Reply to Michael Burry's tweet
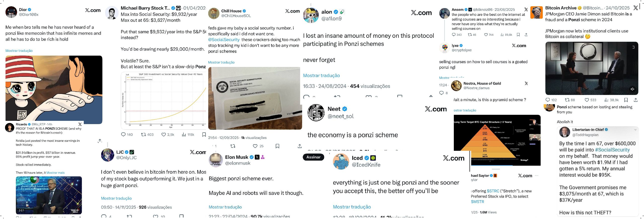This screenshot has width=644, height=219. [123, 134]
